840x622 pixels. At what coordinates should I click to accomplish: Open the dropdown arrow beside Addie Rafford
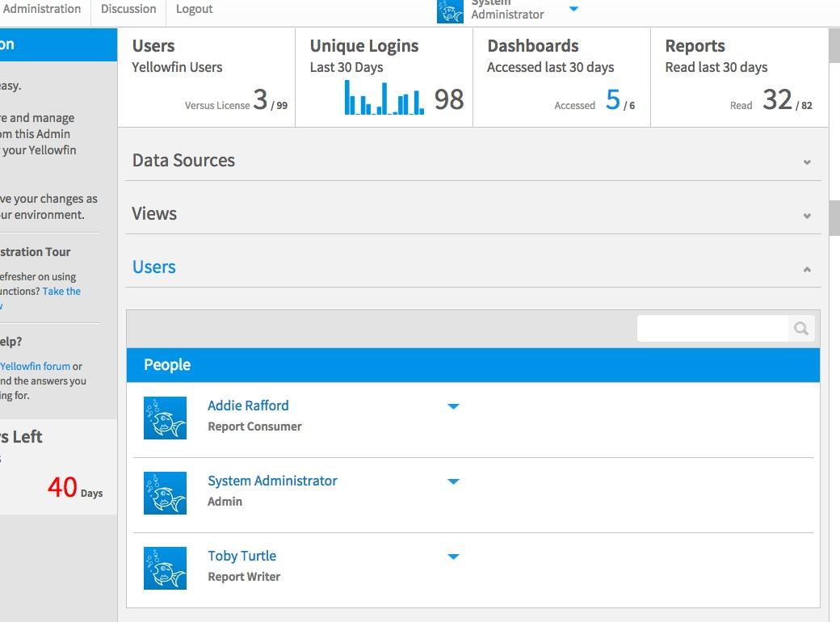[x=453, y=406]
